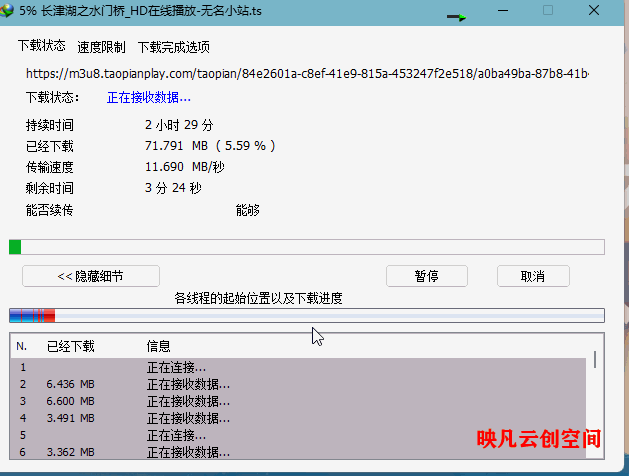The image size is (629, 476).
Task: Select thread row 6 with 3.362 MB
Action: [x=298, y=452]
